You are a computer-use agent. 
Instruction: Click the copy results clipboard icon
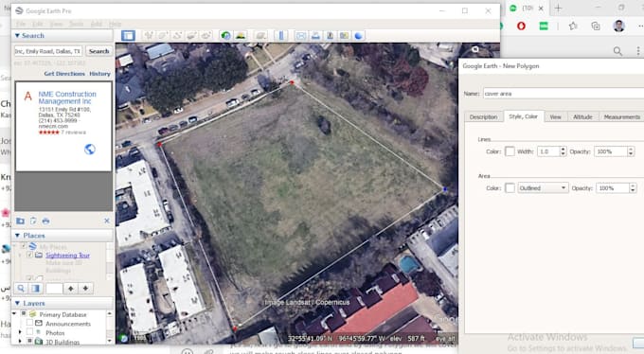pos(33,221)
